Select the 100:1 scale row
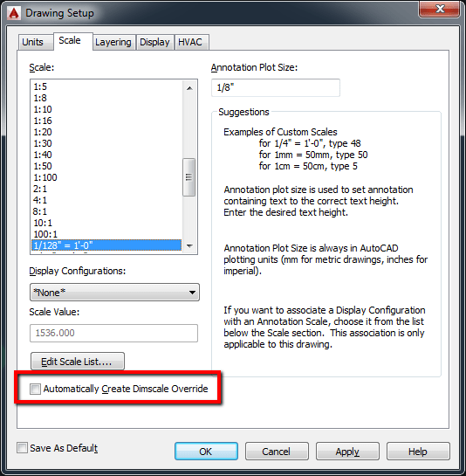 [106, 234]
